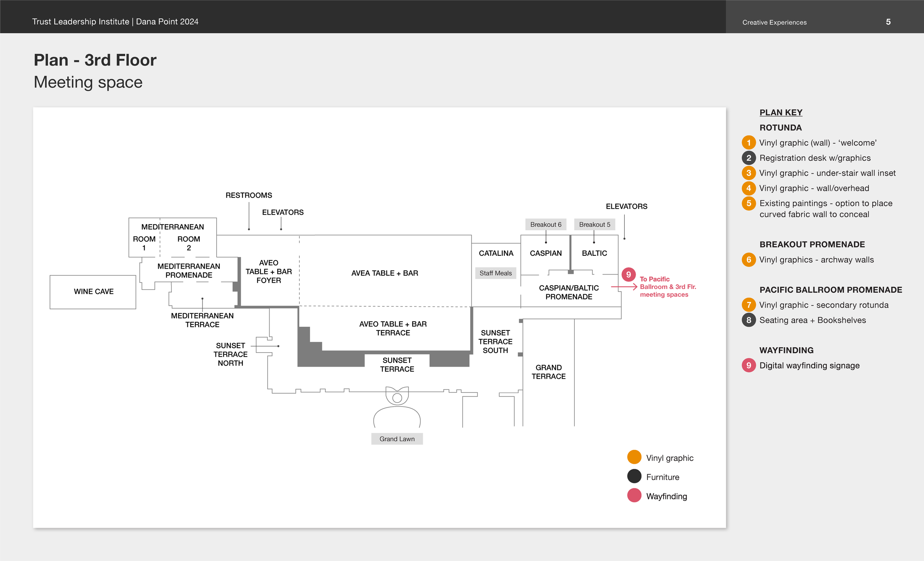Click orange number 1 circle in plan key
Screen dimensions: 924x561
click(x=748, y=143)
